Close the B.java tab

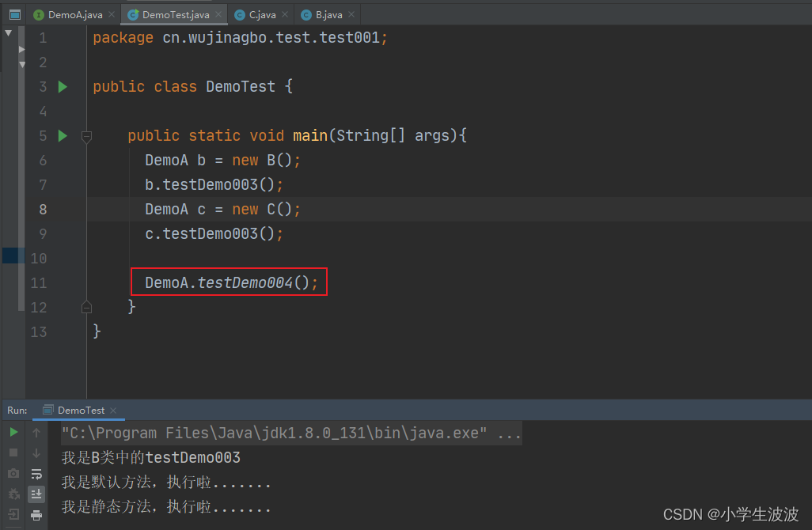tap(351, 14)
